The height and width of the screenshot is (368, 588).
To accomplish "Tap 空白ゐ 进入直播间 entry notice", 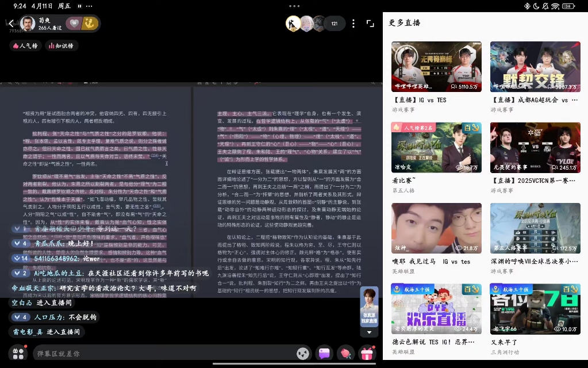I will pos(41,302).
